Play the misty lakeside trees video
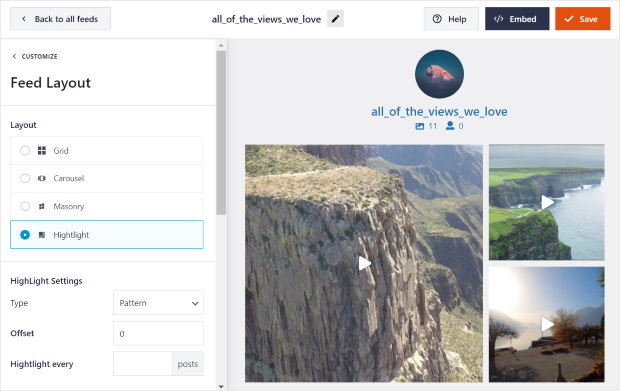Viewport: 620px width, 391px height. [547, 324]
